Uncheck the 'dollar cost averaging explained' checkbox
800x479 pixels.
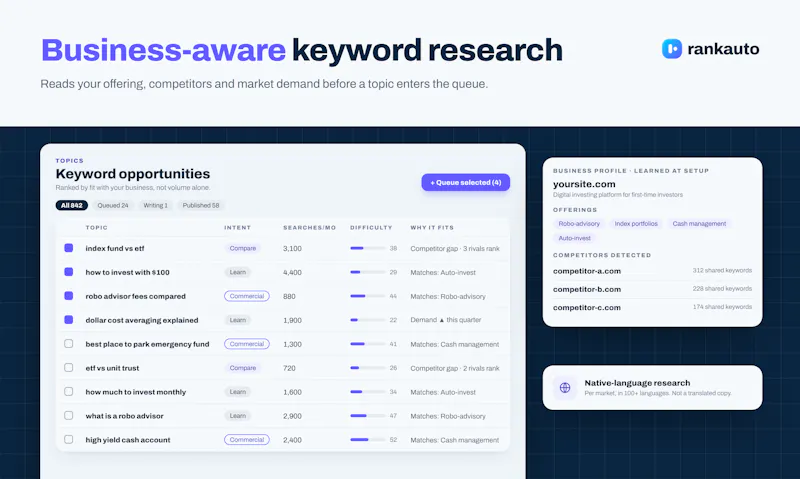pyautogui.click(x=68, y=320)
